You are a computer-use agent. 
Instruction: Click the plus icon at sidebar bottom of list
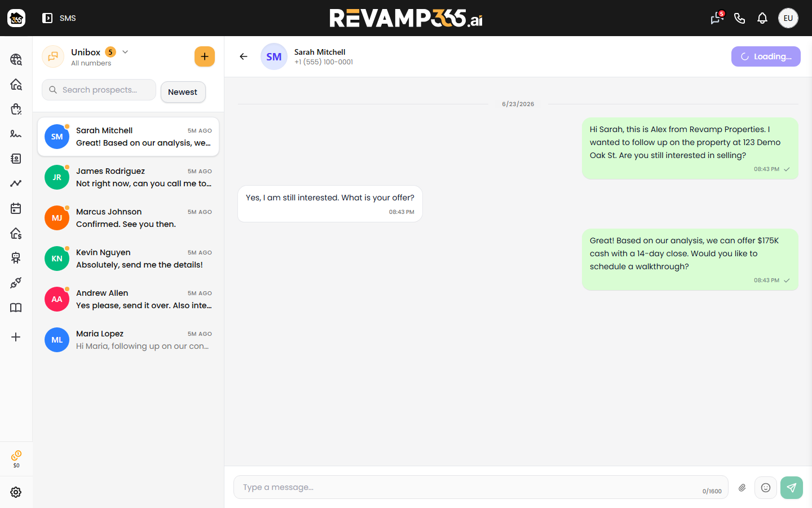pos(16,337)
